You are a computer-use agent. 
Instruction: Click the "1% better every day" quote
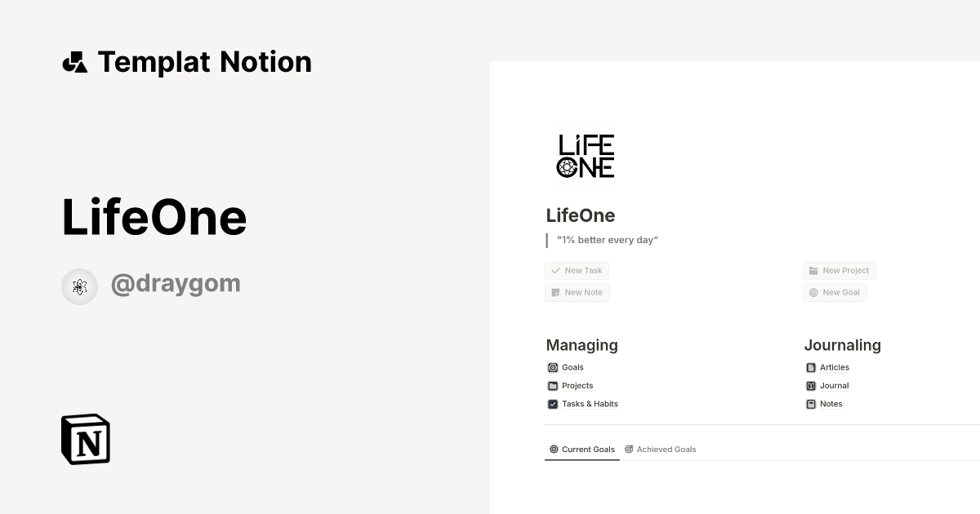[x=608, y=239]
